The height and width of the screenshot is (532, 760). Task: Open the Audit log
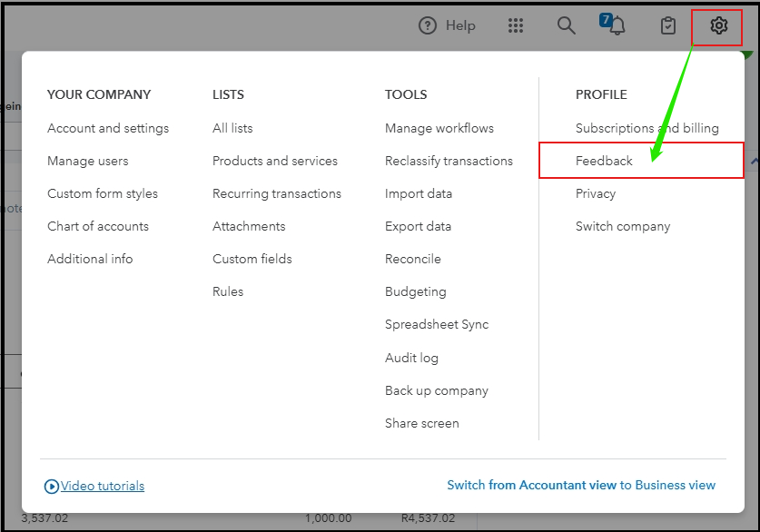pyautogui.click(x=411, y=358)
